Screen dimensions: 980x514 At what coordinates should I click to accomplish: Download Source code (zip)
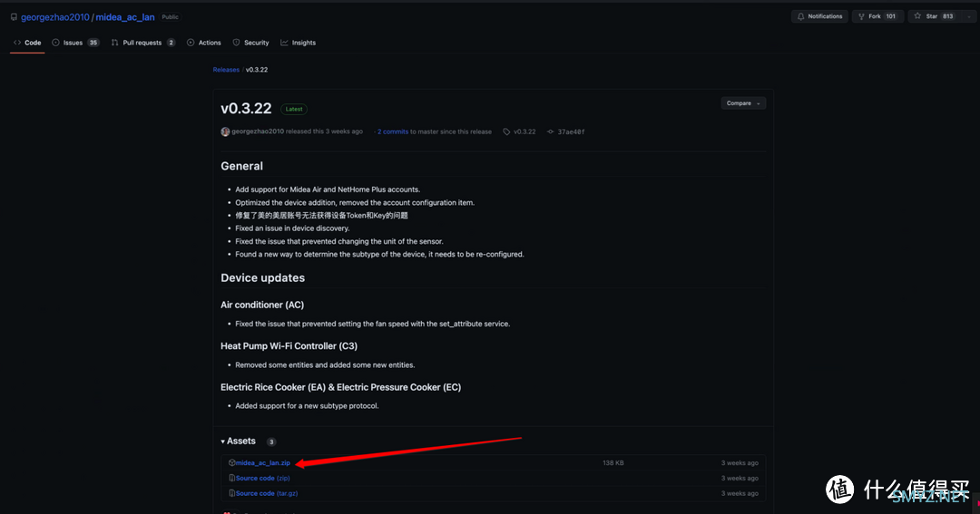point(262,478)
